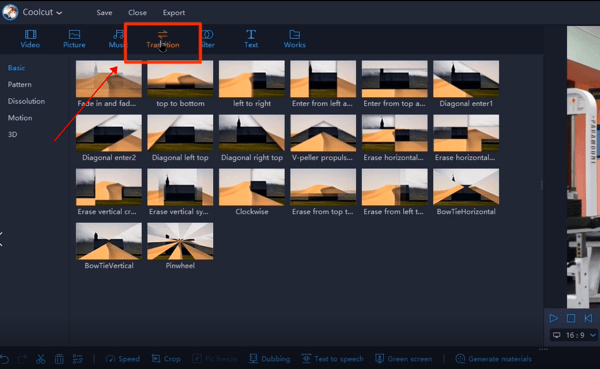This screenshot has width=600, height=369.
Task: Choose the Erase from top transition
Action: (323, 192)
